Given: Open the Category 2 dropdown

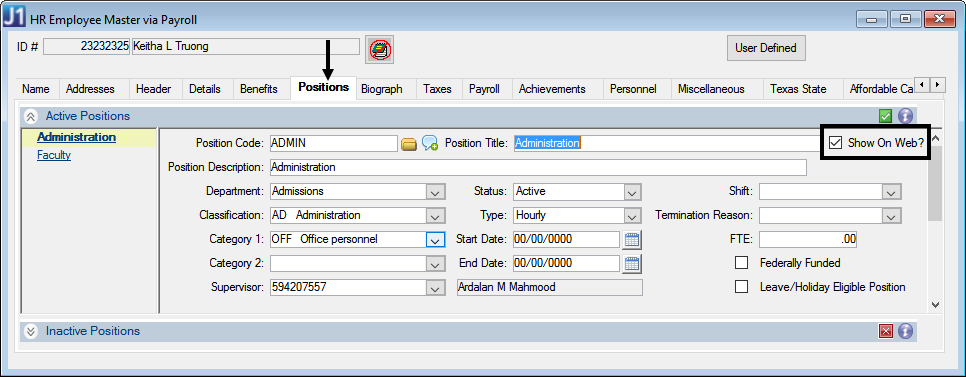Looking at the screenshot, I should point(436,264).
